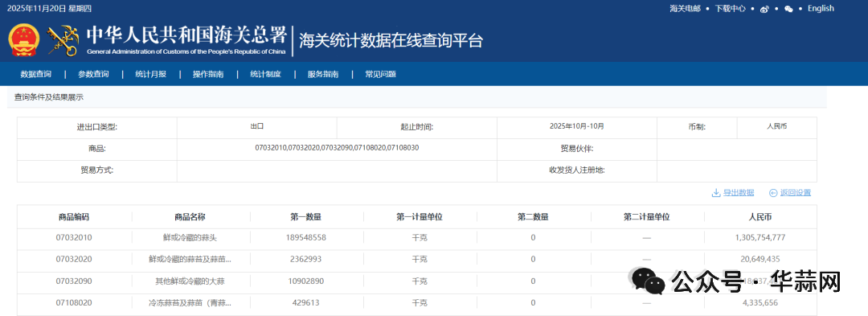Click the customs key-and-caduceus logo
868x316 pixels.
63,40
